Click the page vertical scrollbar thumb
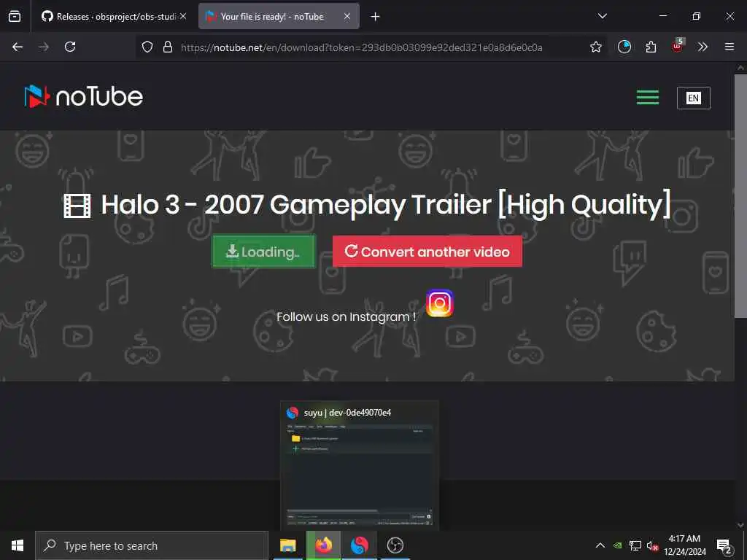 point(740,196)
